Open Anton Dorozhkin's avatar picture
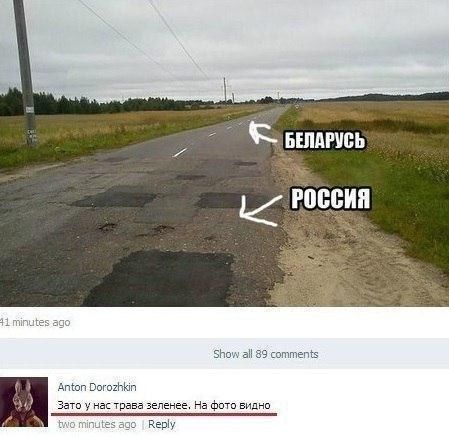Image resolution: width=449 pixels, height=437 pixels. [24, 402]
